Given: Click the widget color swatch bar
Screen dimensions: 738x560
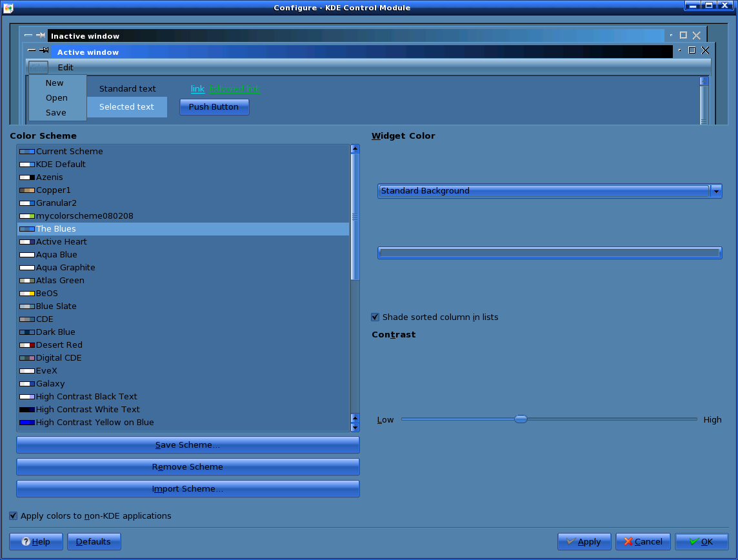Looking at the screenshot, I should (x=550, y=253).
